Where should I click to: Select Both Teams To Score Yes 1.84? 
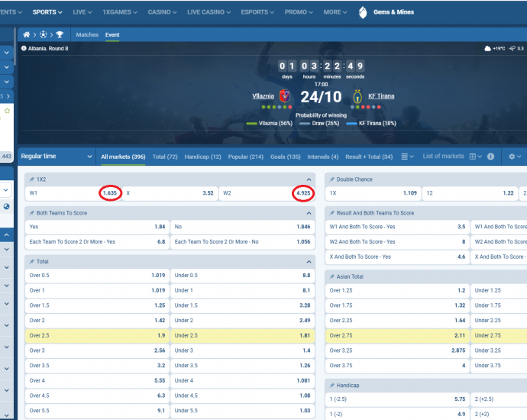pos(97,227)
